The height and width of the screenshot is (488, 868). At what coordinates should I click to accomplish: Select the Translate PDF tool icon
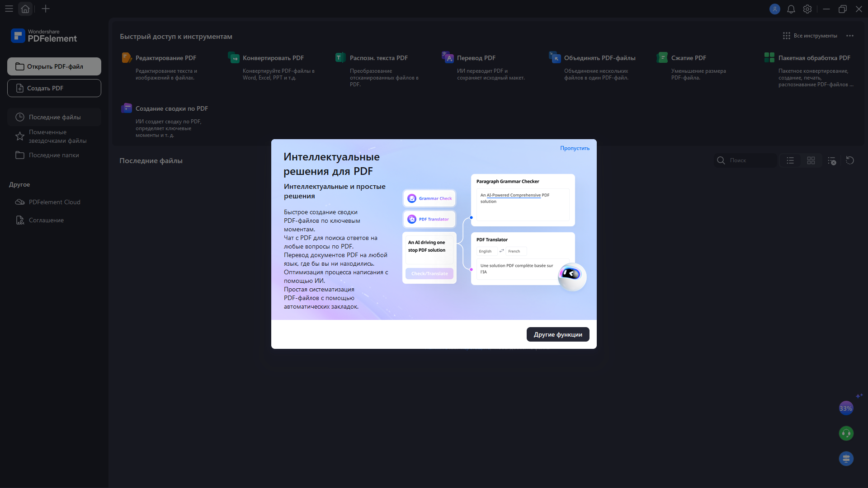448,58
